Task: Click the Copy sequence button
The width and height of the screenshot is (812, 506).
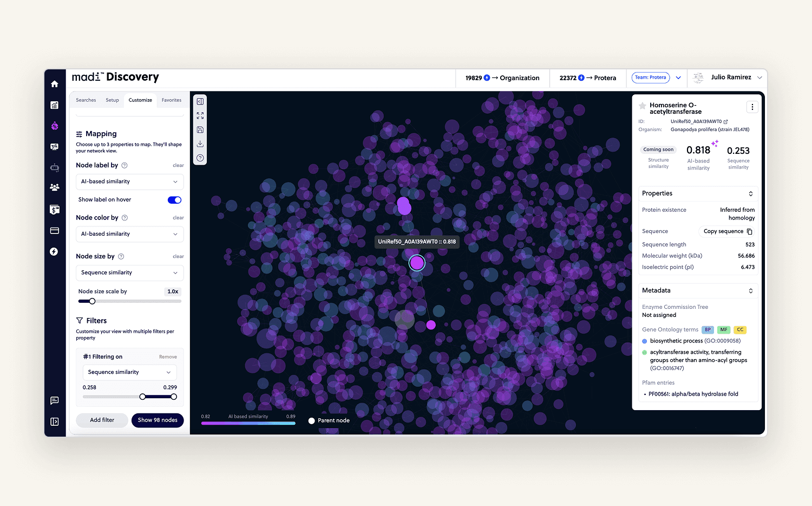Action: click(728, 231)
